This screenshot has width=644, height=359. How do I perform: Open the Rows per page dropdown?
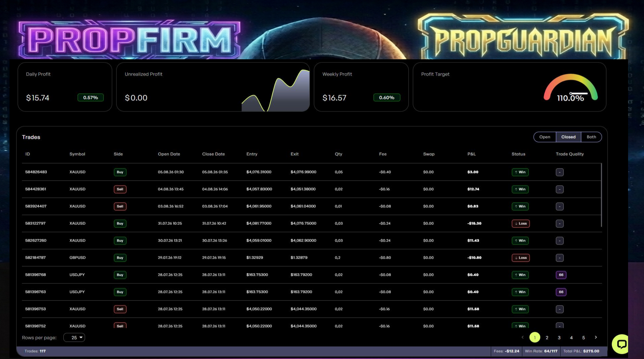pyautogui.click(x=74, y=338)
